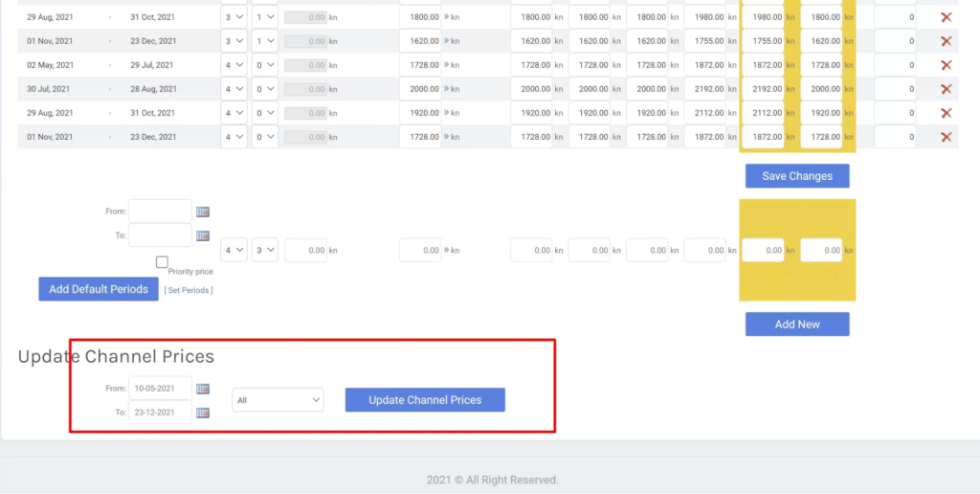Copy the 2000.00 price across using the arrow icon
Screen dimensions: 980x494
[447, 89]
